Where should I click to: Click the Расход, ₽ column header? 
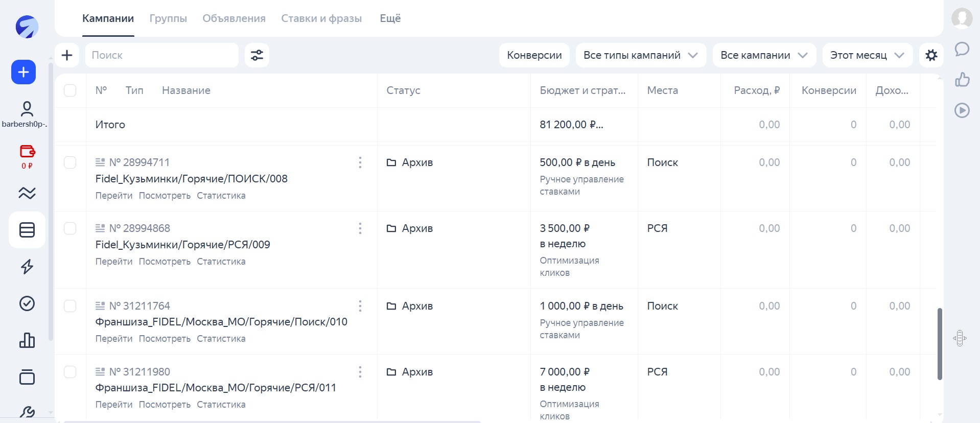(757, 90)
